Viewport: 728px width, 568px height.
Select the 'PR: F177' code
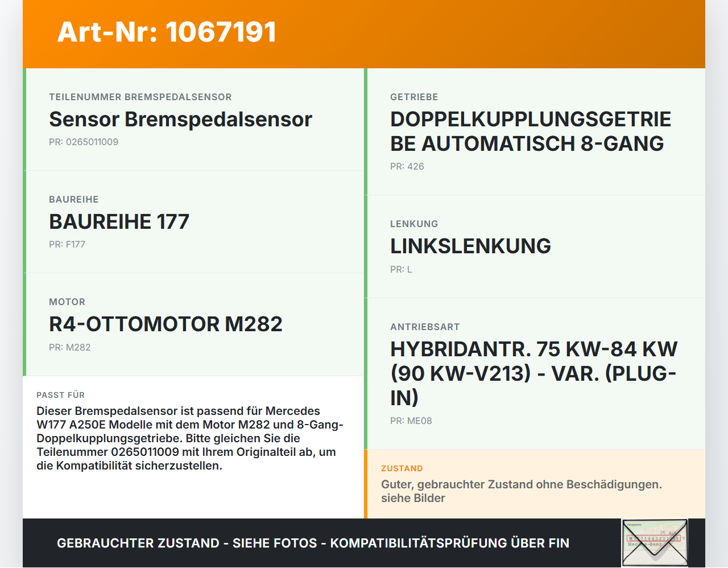[x=67, y=245]
